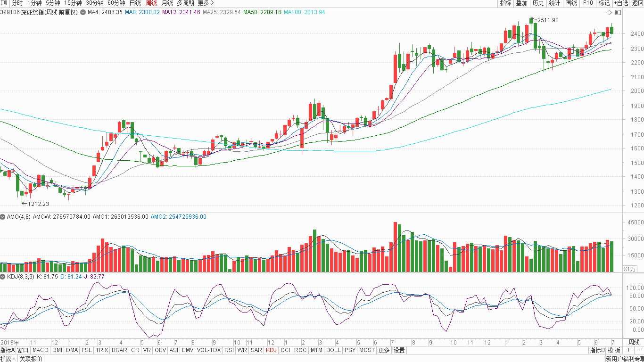Select the 30分钟 period

tap(94, 3)
